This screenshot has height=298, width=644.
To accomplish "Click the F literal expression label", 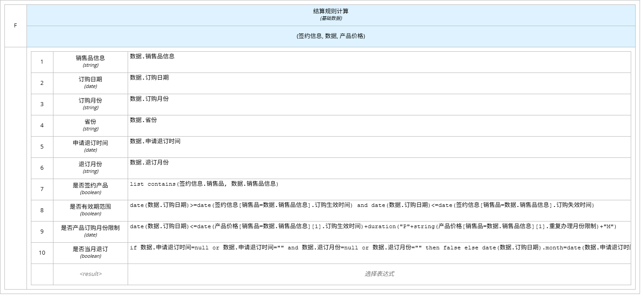I will tap(15, 25).
